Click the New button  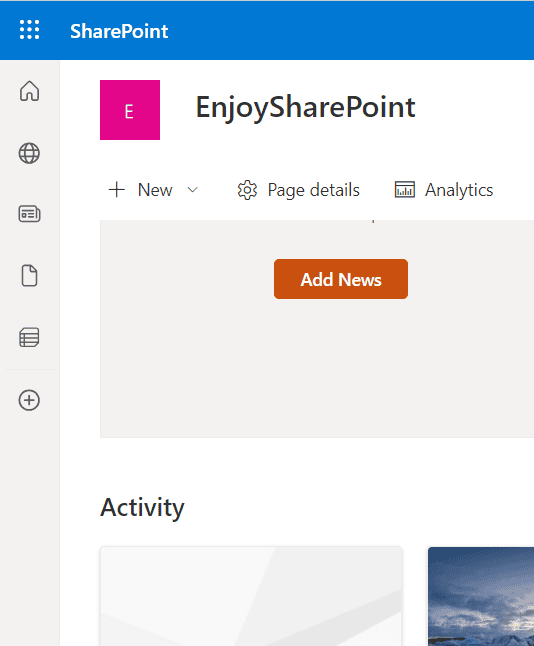click(x=141, y=190)
